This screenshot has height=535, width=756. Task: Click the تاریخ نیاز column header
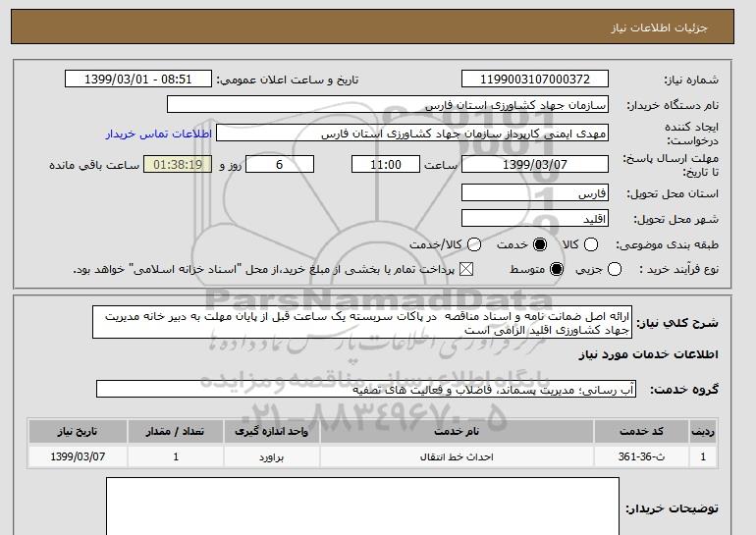point(78,431)
